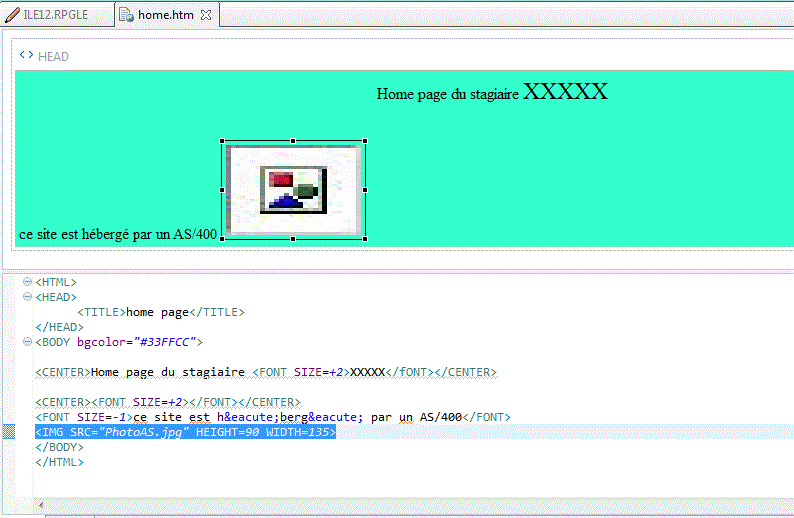This screenshot has width=794, height=518.
Task: Click the 'Home page du stagiaire' heading text
Action: tap(448, 94)
